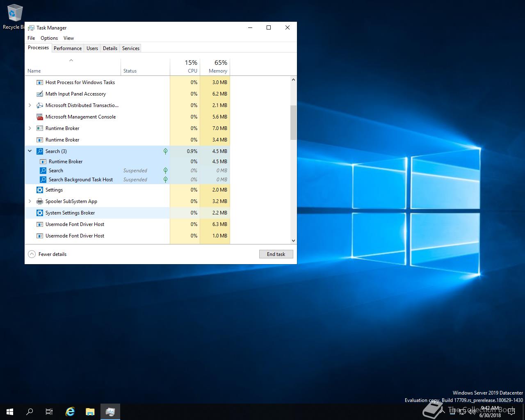Viewport: 525px width, 420px height.
Task: Click the System Settings Broker gear icon
Action: [40, 213]
